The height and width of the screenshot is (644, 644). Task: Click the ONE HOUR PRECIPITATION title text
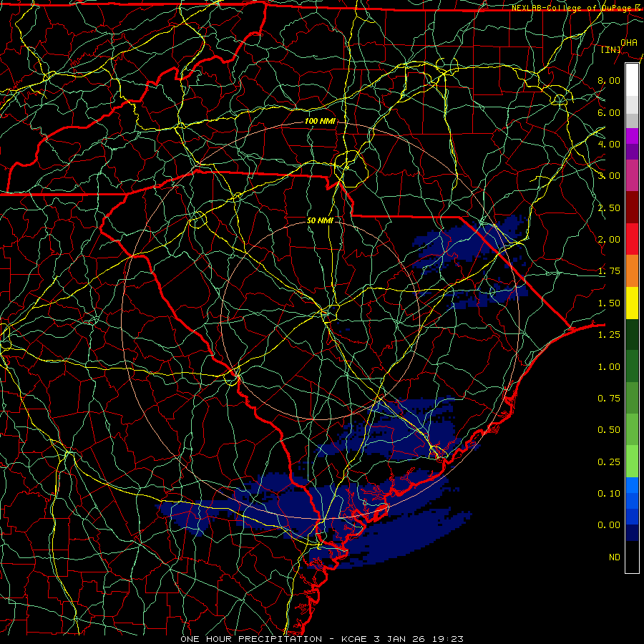pos(251,639)
